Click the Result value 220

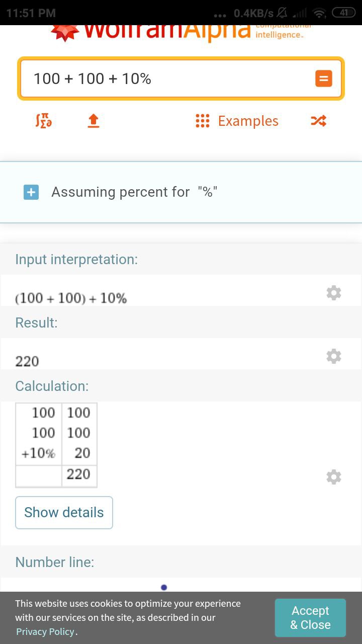[x=27, y=361]
